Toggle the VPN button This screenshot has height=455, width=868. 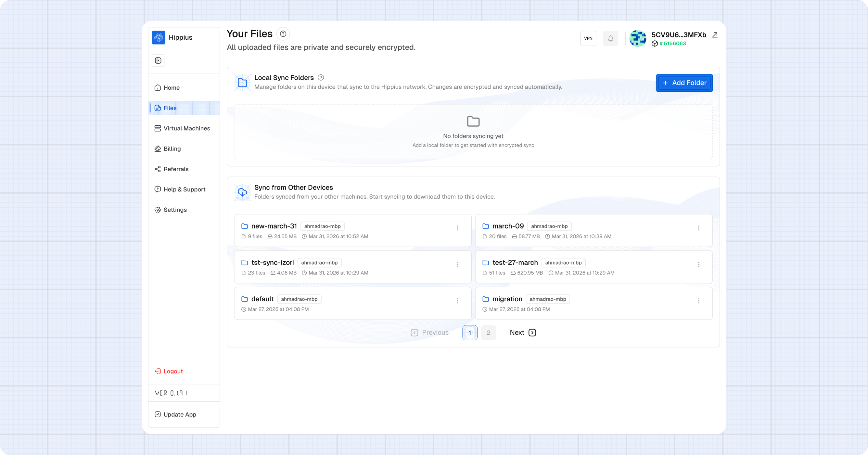click(x=588, y=38)
